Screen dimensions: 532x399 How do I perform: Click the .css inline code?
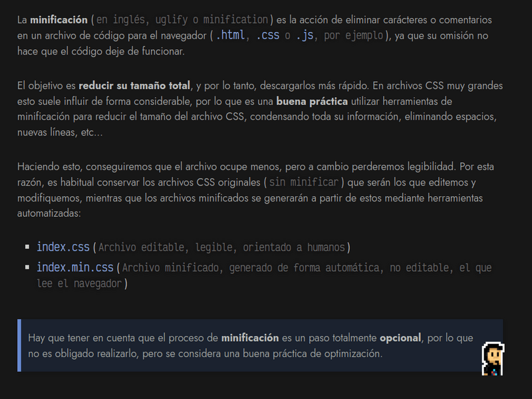268,35
